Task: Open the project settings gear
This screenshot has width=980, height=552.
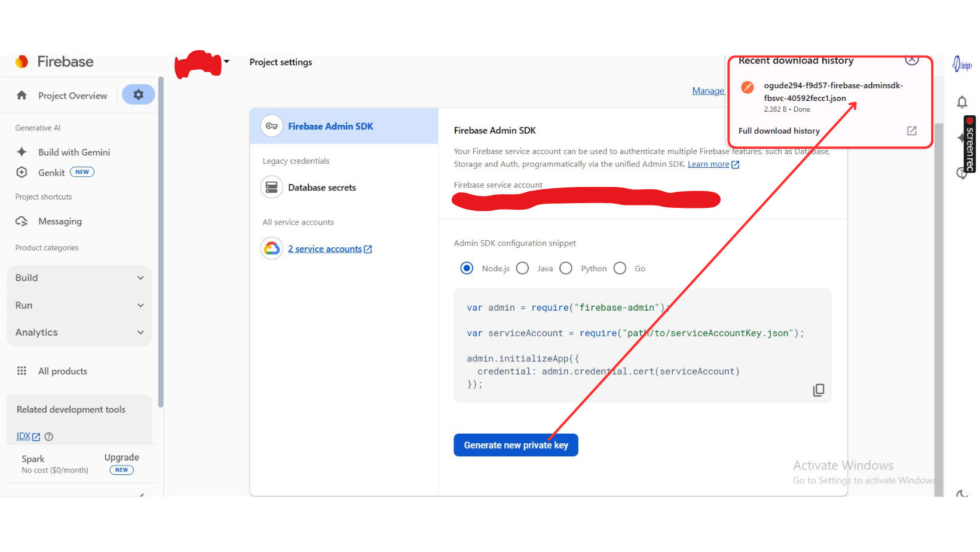Action: point(139,94)
